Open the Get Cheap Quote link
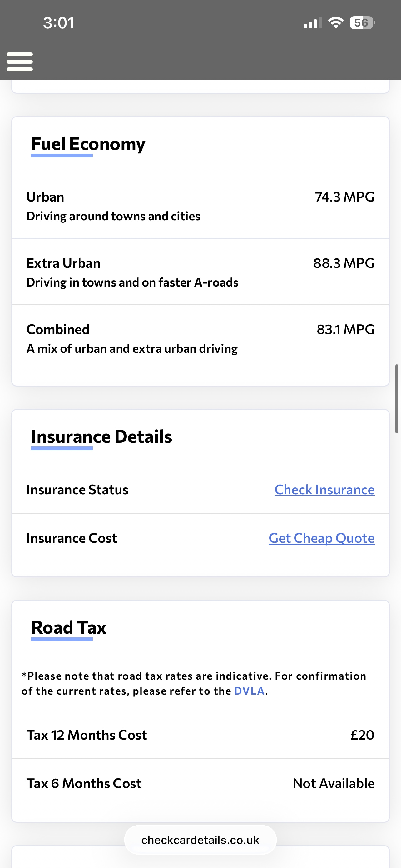The height and width of the screenshot is (868, 401). 321,538
